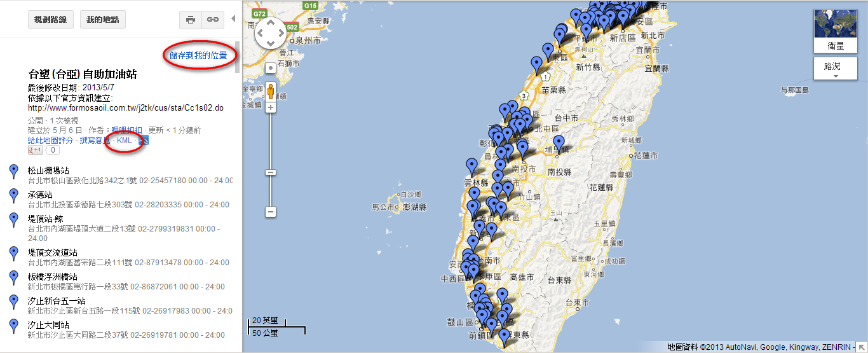Click 給此地圖評分 link
Image resolution: width=868 pixels, height=353 pixels.
(51, 140)
